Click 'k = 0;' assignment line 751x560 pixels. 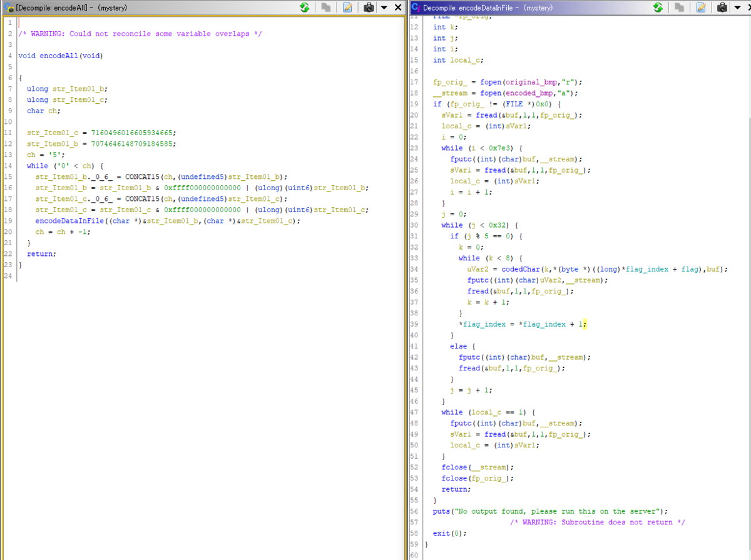[471, 247]
